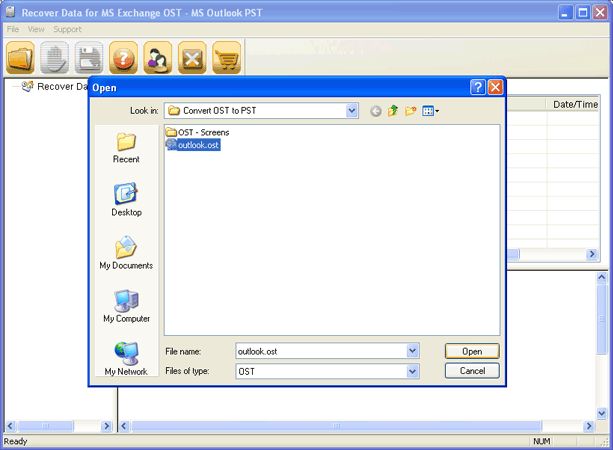The image size is (613, 450).
Task: Open the Support menu
Action: 67,29
